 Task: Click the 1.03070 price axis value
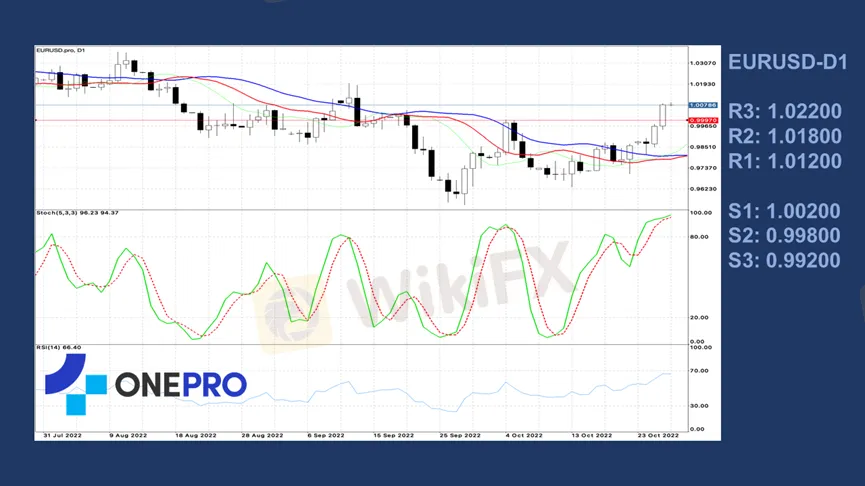703,63
